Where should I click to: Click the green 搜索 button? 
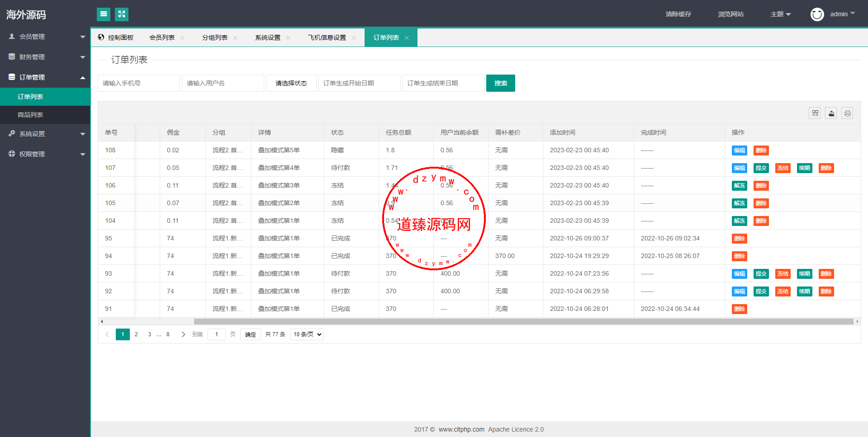501,83
